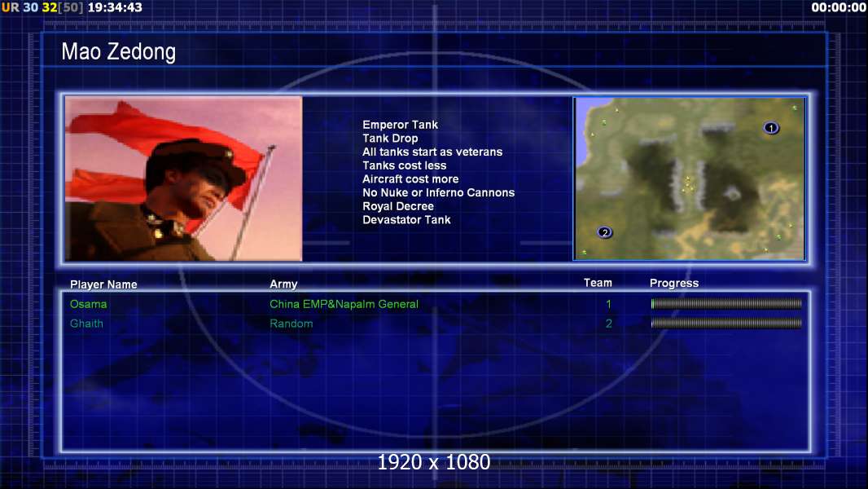Click the 'Tank Drop' line
Image resolution: width=868 pixels, height=489 pixels.
(390, 139)
